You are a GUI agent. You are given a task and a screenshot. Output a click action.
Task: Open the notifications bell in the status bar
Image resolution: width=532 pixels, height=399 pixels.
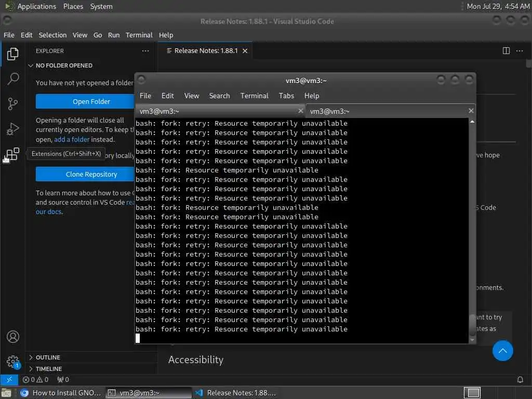click(520, 380)
